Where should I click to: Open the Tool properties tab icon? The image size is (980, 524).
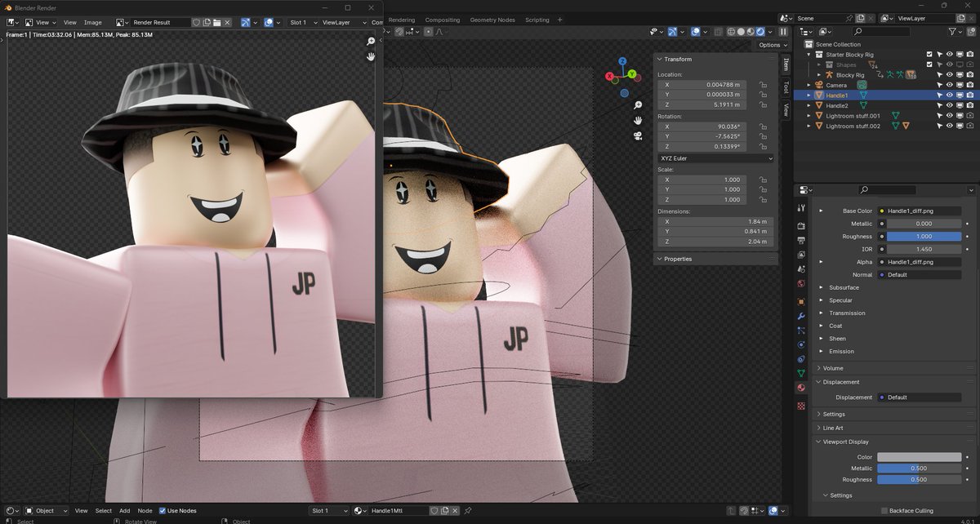[x=801, y=209]
